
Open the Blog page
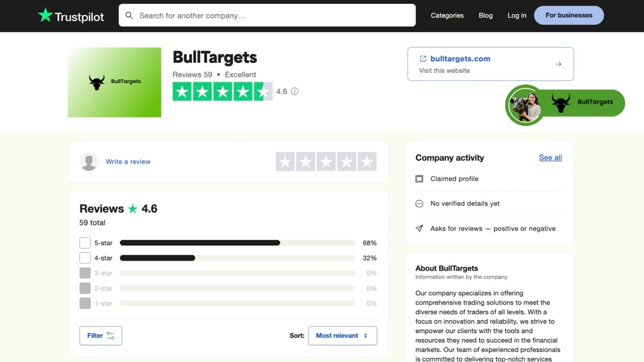pyautogui.click(x=486, y=16)
